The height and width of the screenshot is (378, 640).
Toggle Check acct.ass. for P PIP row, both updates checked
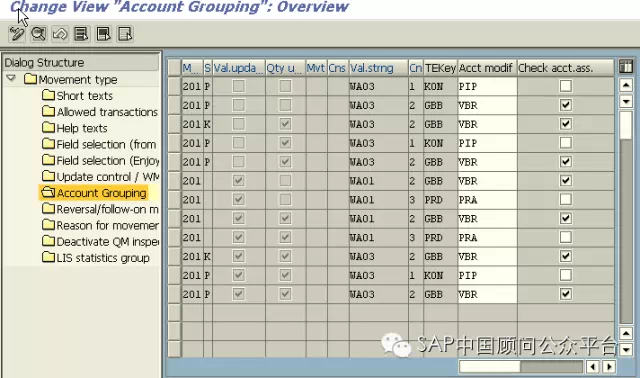(x=566, y=275)
